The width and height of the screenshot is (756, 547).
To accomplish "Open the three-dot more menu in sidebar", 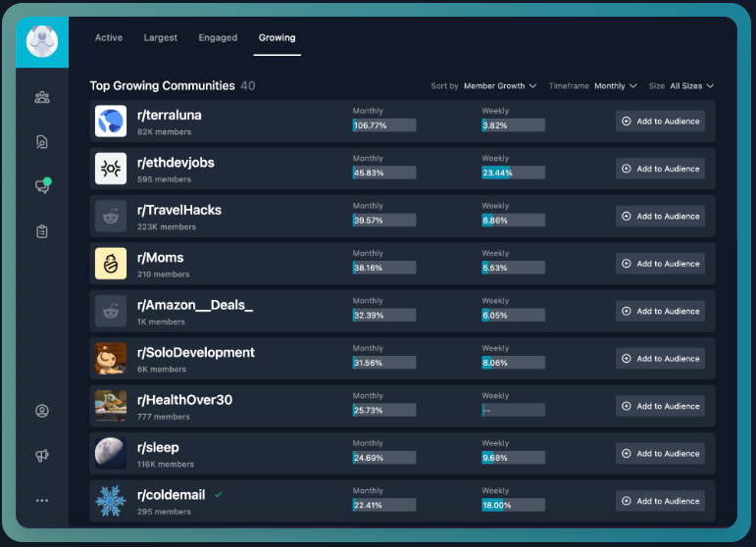I will 42,500.
